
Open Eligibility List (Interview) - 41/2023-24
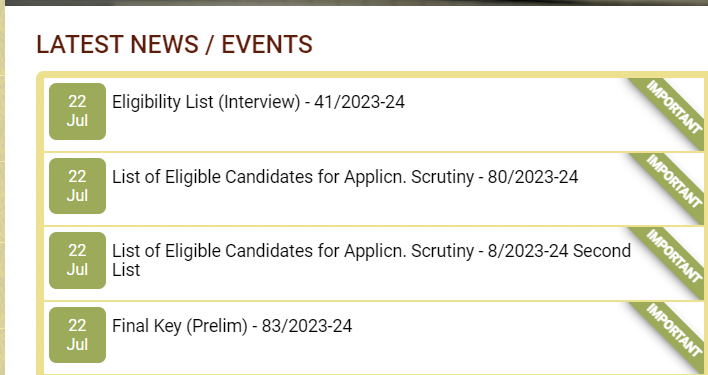tap(258, 102)
